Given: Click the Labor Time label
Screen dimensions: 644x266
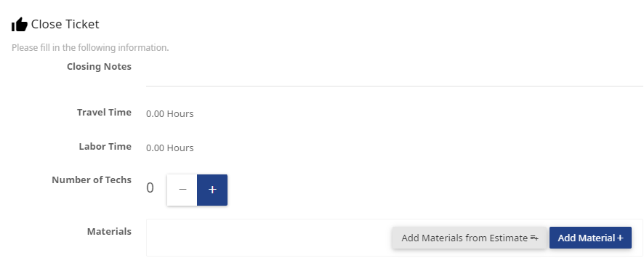Looking at the screenshot, I should [105, 146].
